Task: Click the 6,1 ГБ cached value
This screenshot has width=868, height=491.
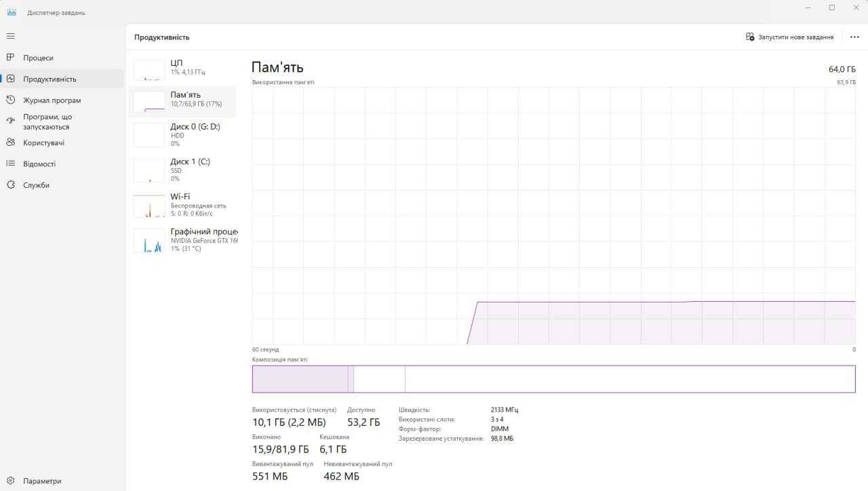Action: [x=333, y=449]
